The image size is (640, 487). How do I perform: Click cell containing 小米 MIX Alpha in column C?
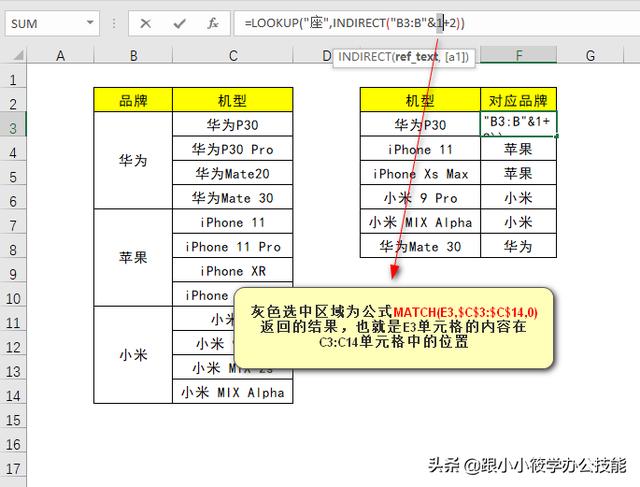233,392
